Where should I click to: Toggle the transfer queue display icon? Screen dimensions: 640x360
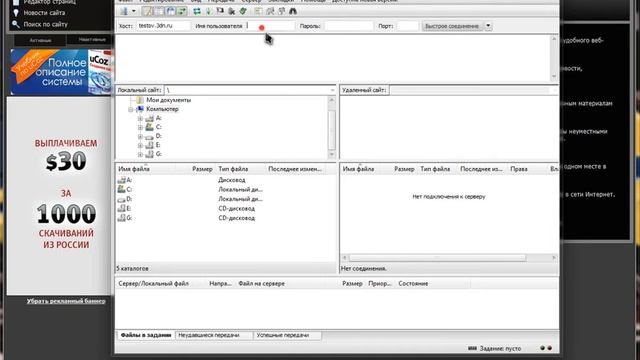(182, 11)
